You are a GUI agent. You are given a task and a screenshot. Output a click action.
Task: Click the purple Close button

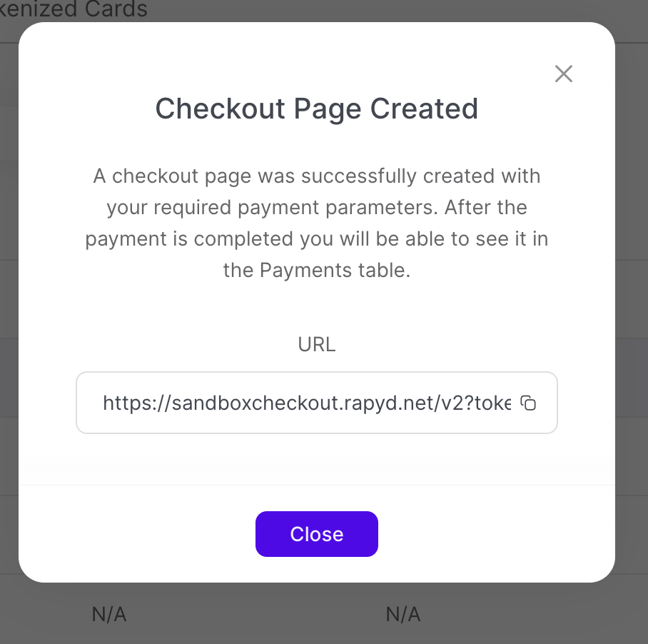317,534
